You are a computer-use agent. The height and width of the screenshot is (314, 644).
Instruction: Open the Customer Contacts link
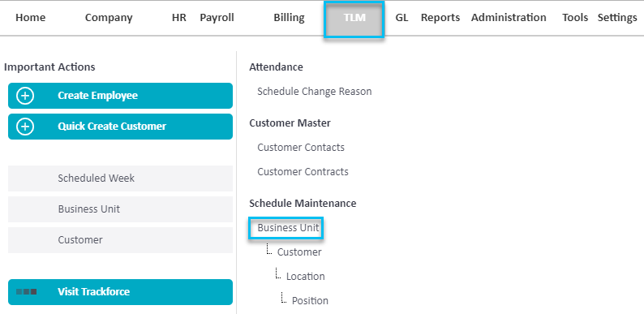[x=301, y=147]
